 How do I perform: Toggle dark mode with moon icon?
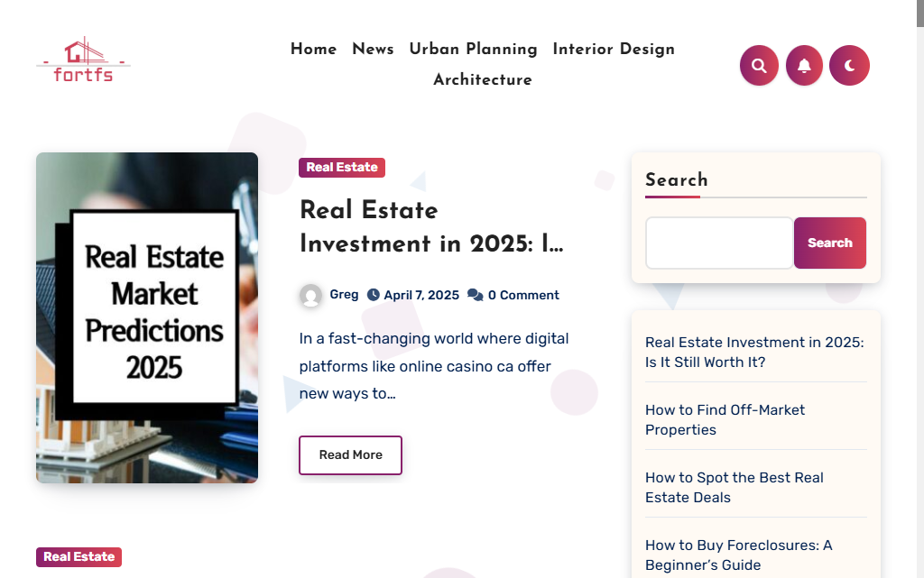click(849, 66)
